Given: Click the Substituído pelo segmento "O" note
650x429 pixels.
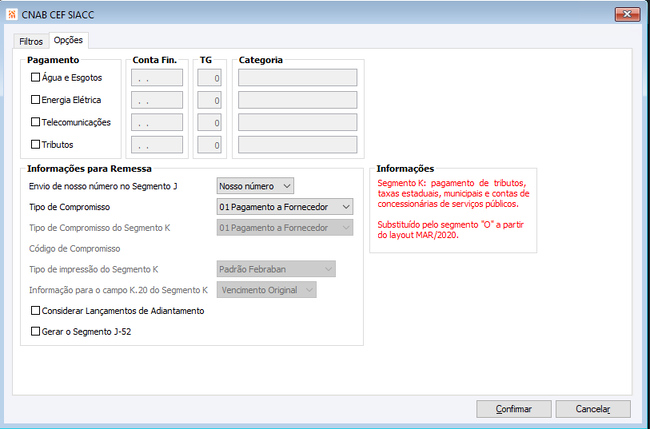Looking at the screenshot, I should click(x=451, y=230).
